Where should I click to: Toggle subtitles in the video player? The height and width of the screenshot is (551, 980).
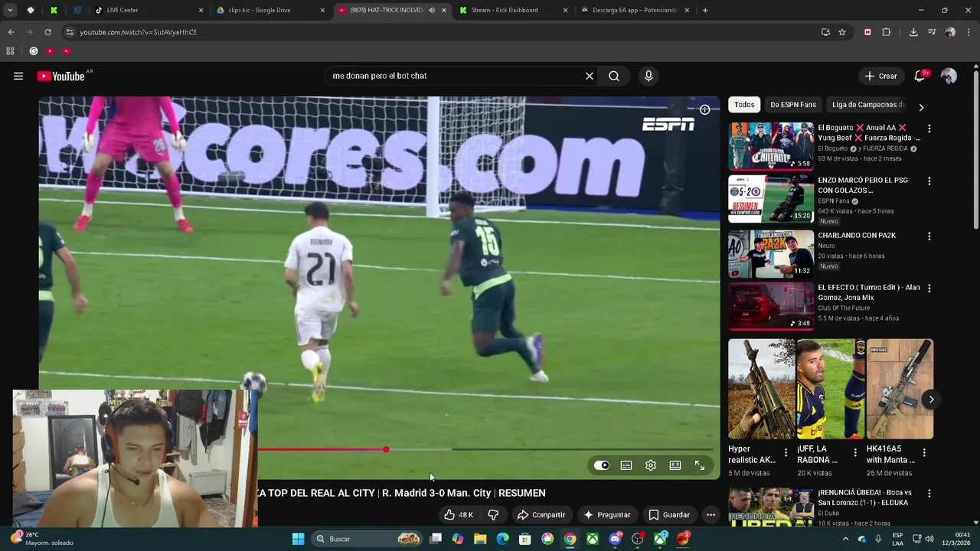pos(626,465)
